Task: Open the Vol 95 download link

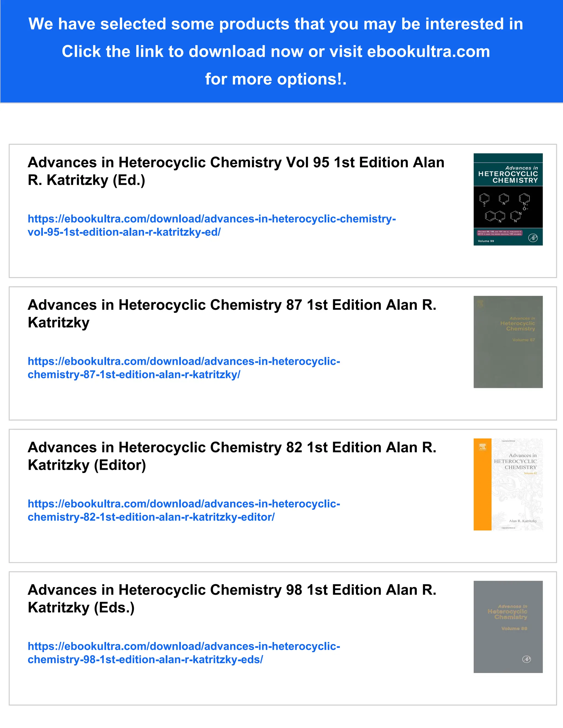Action: point(212,225)
